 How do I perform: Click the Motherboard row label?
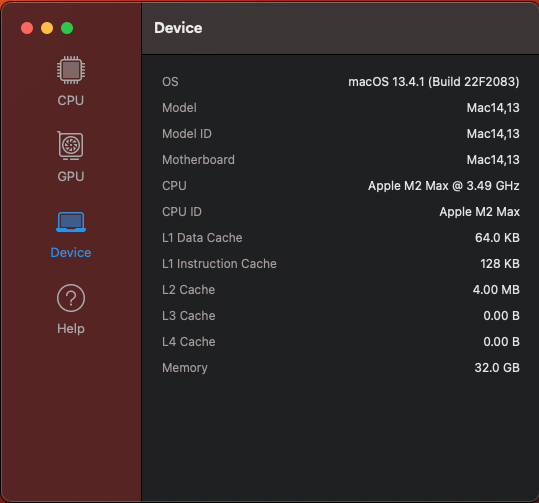click(198, 160)
